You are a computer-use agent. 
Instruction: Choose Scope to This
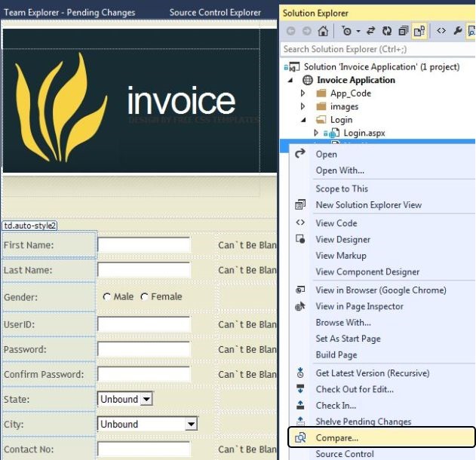pos(342,189)
